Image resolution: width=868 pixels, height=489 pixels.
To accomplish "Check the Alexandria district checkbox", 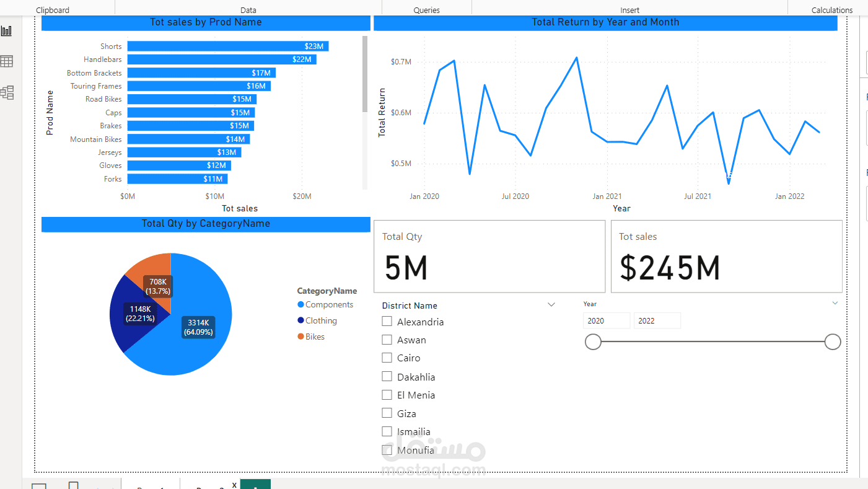I will (x=387, y=321).
